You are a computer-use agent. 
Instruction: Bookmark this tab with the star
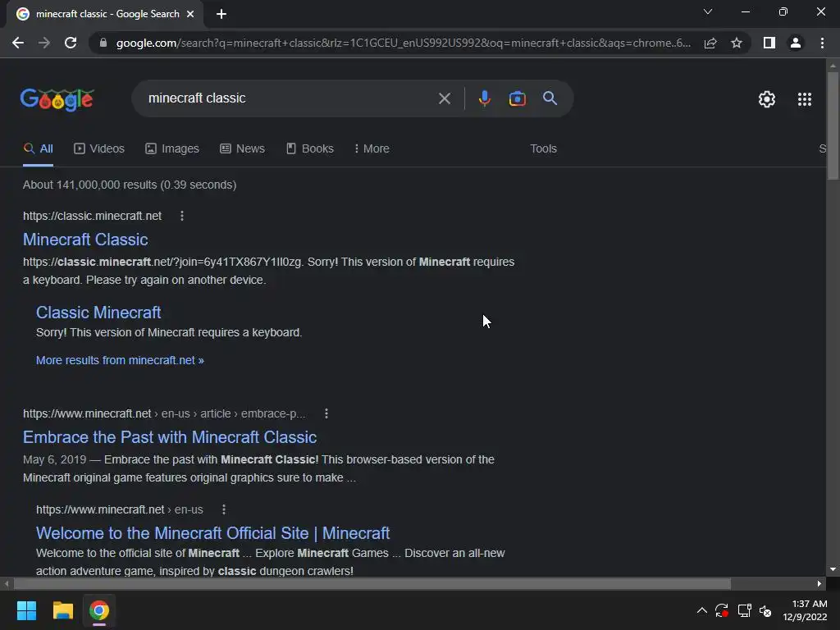point(737,43)
